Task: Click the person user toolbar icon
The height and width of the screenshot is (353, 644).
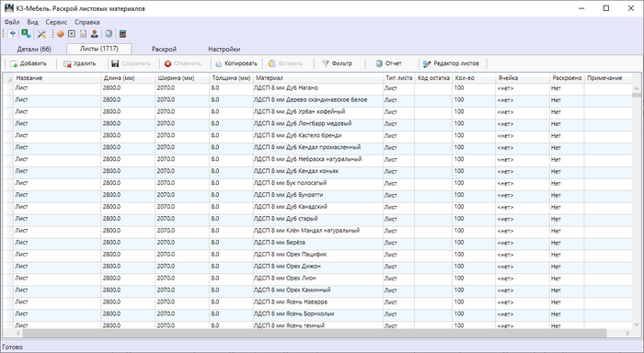Action: [x=95, y=34]
